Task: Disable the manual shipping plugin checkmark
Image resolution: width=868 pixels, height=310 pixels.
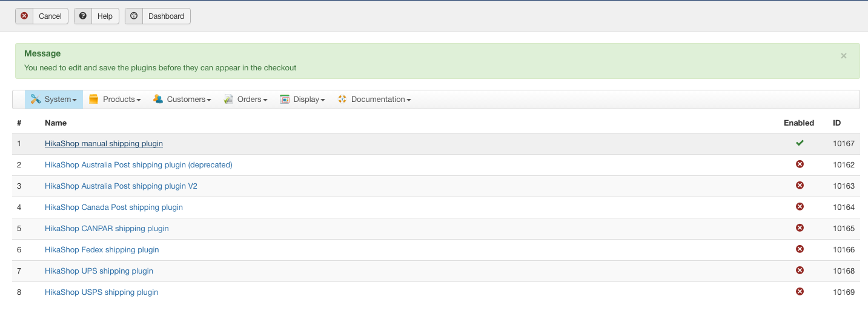Action: [800, 143]
